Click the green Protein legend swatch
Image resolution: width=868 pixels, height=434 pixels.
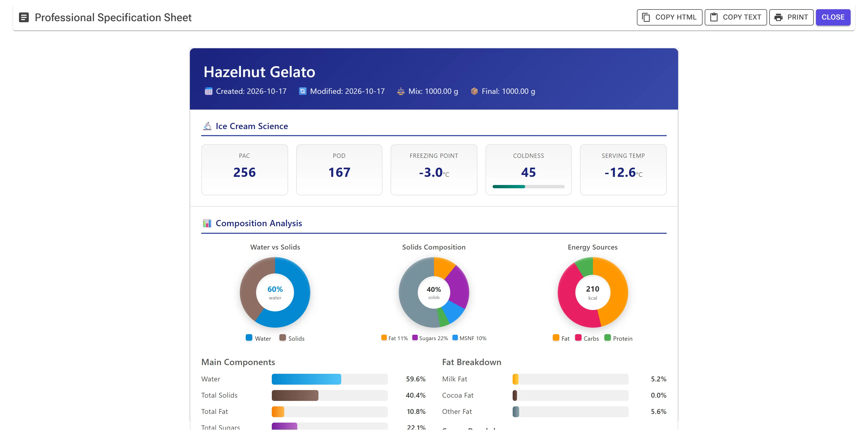[x=608, y=338]
